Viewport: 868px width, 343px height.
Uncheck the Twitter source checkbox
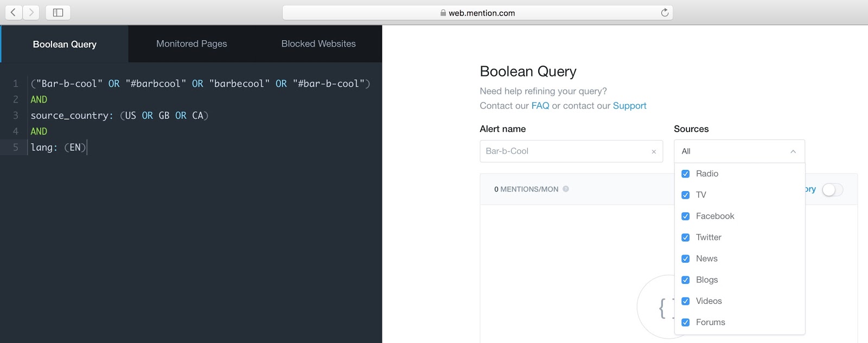click(x=685, y=237)
